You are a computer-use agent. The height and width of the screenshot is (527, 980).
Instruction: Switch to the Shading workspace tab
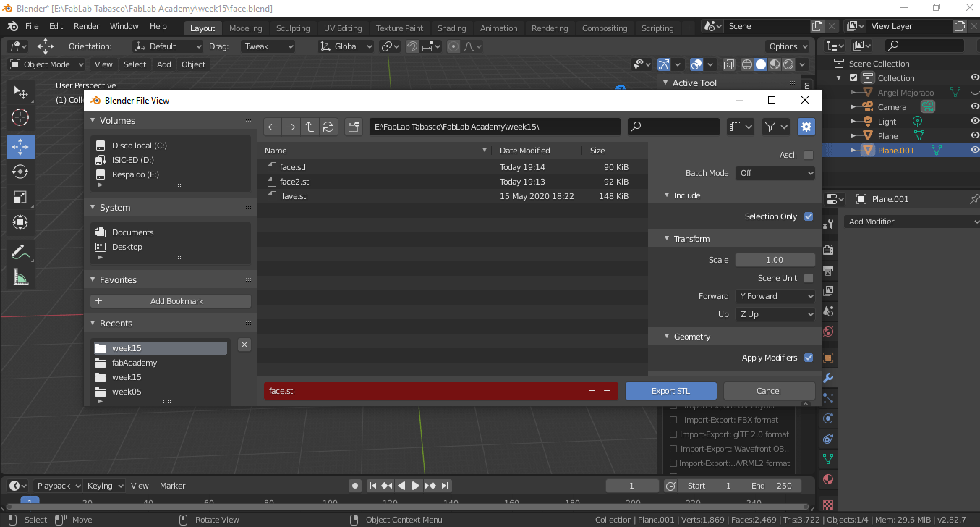coord(452,28)
